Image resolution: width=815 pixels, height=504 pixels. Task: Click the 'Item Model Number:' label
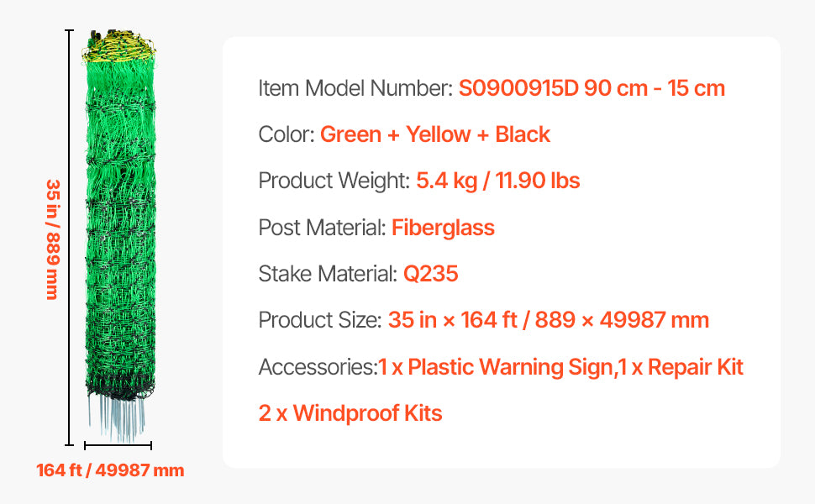355,88
